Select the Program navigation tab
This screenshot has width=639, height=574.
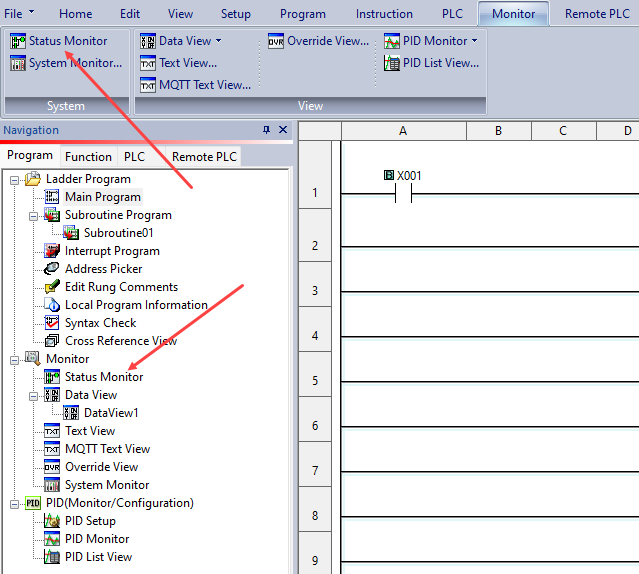pos(30,155)
